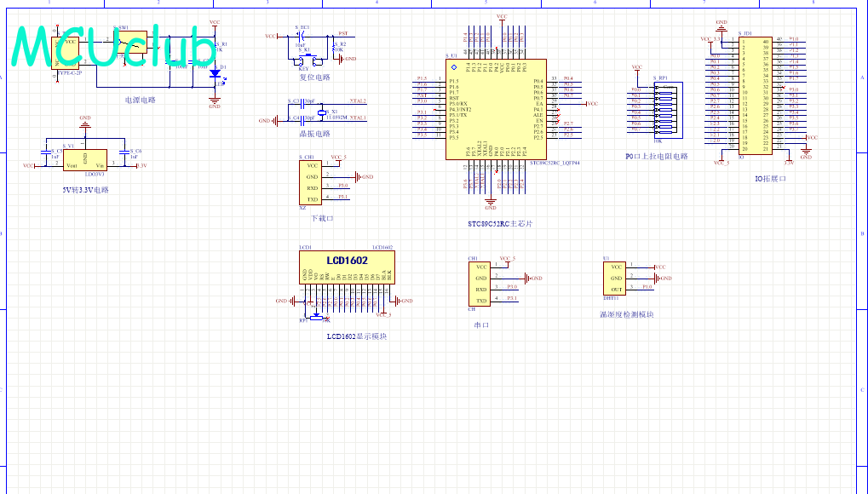Click the S_R2 10K resistor
The image size is (868, 494).
coord(335,49)
